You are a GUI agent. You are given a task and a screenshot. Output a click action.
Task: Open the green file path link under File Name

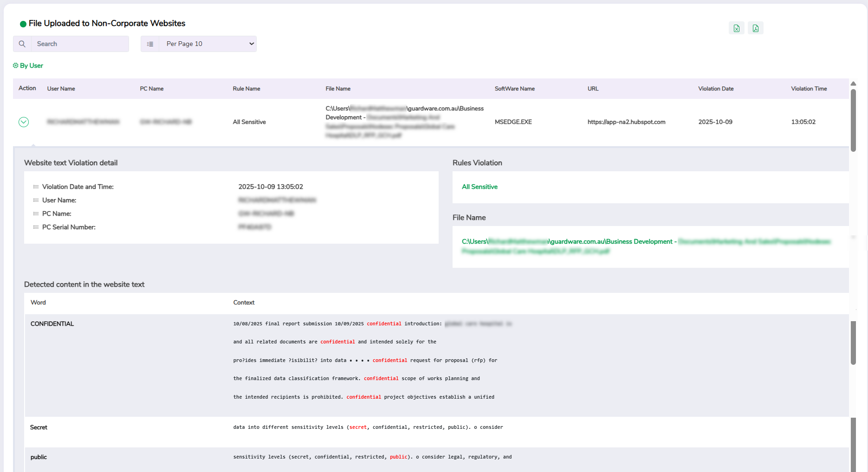(x=567, y=242)
